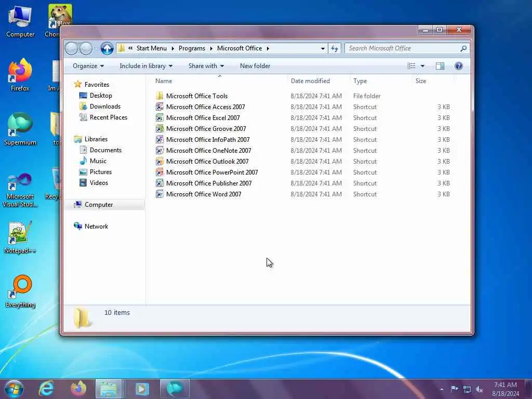532x399 pixels.
Task: Open the Microsoft Office Tools folder
Action: [197, 96]
